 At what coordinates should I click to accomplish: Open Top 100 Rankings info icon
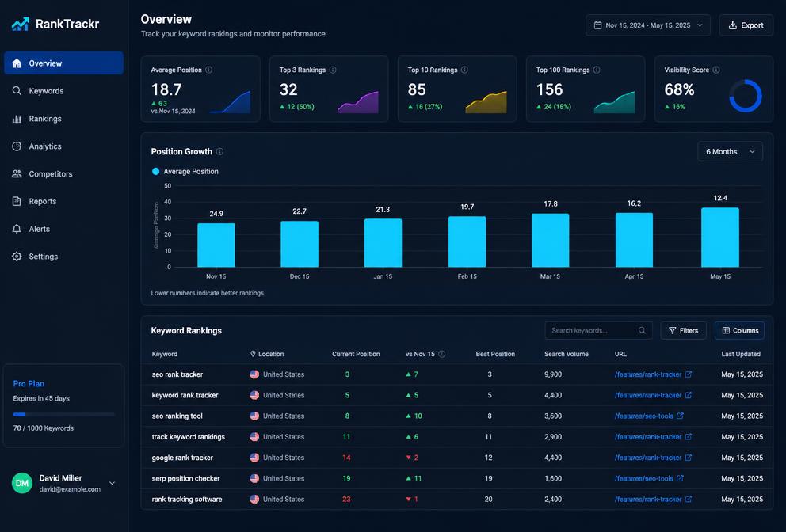(597, 70)
